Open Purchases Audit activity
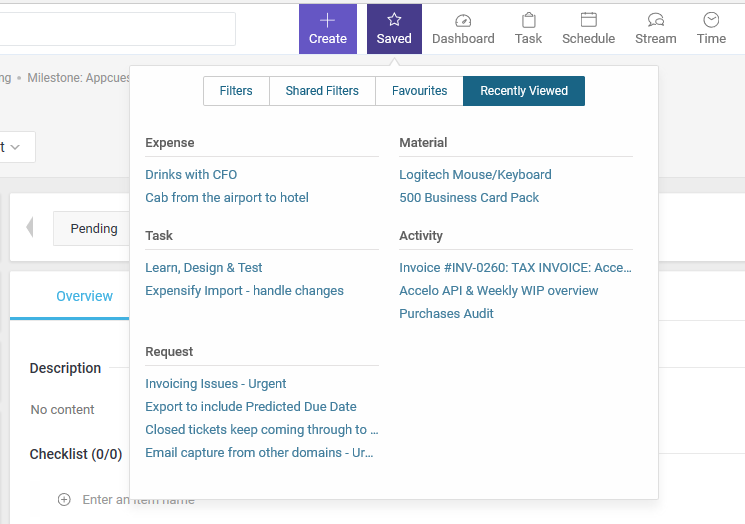 pos(446,314)
